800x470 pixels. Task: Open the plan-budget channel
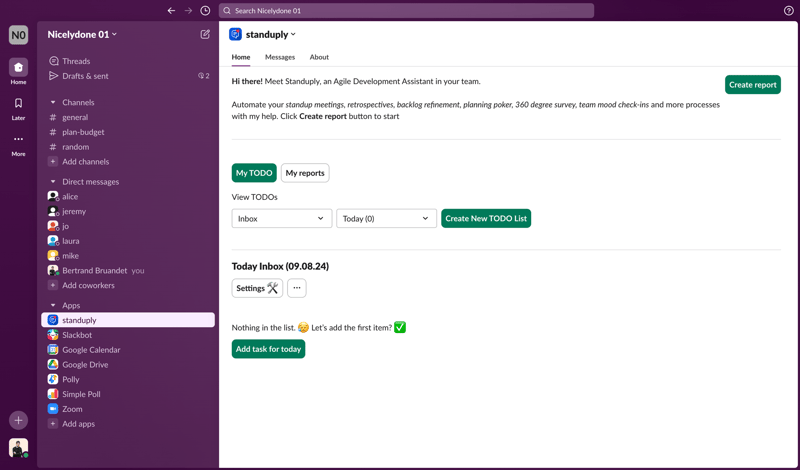[128, 132]
